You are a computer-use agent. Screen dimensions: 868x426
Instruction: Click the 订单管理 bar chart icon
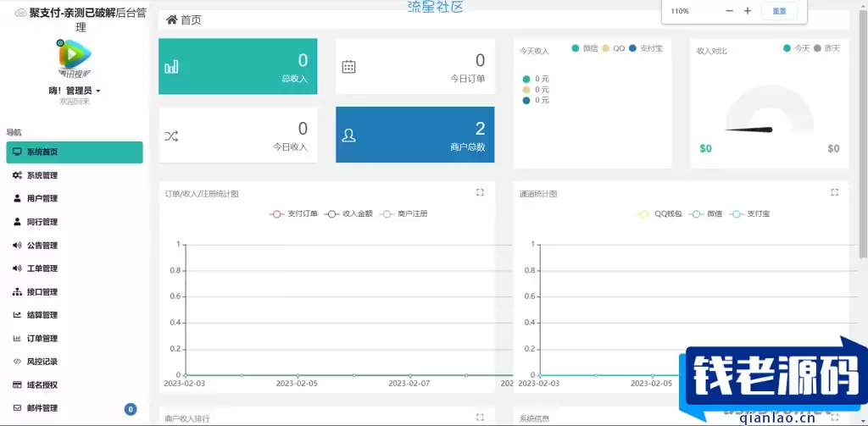(17, 338)
